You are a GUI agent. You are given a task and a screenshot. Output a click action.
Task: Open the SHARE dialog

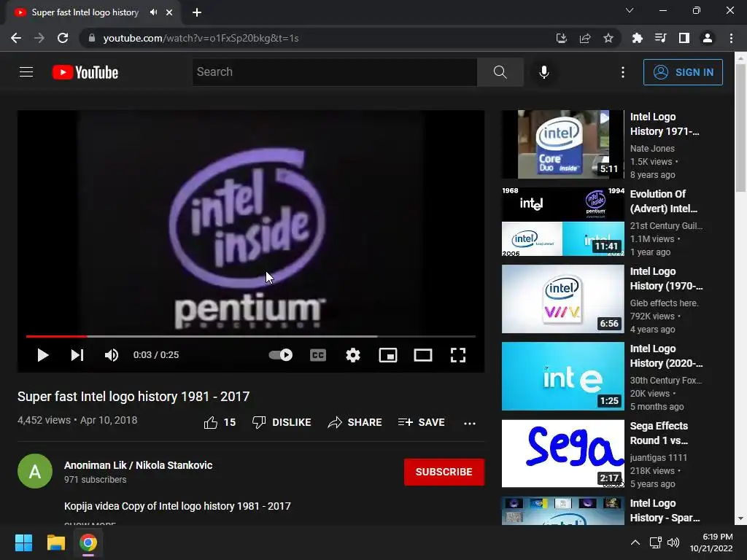(x=355, y=422)
